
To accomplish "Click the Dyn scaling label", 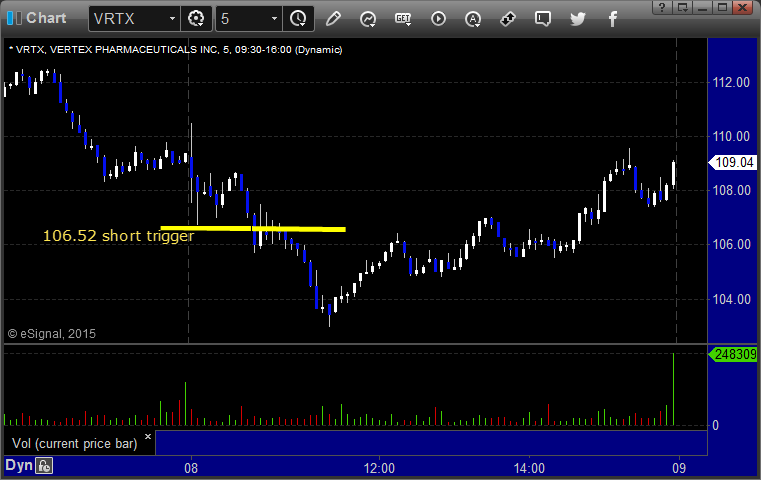I will pos(19,465).
